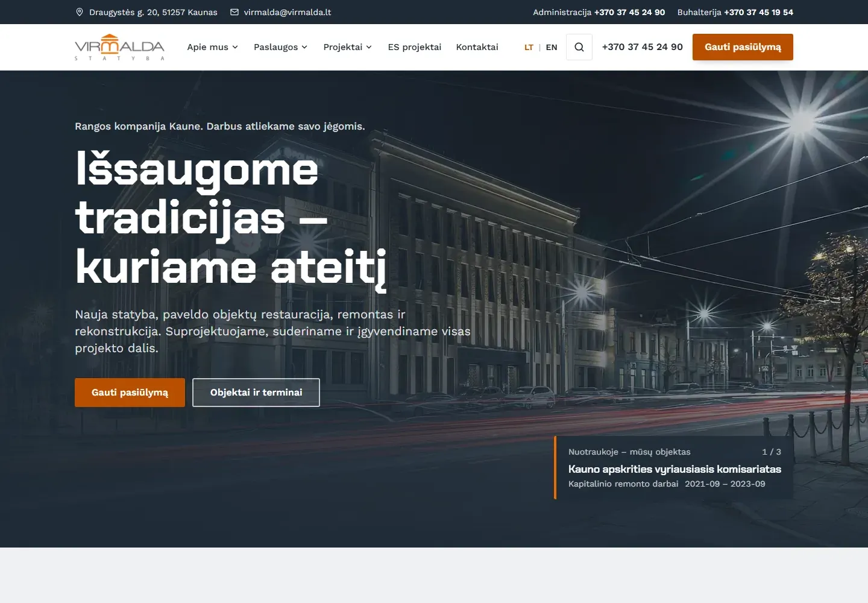Click address Draugystės g. 20, 51257 Kaunas
Image resolution: width=868 pixels, height=603 pixels.
[x=153, y=12]
